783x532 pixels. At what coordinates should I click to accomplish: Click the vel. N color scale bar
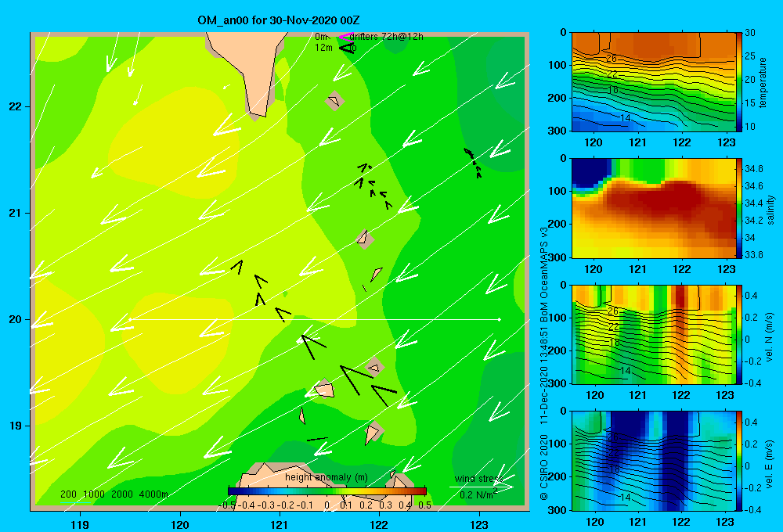pyautogui.click(x=739, y=335)
